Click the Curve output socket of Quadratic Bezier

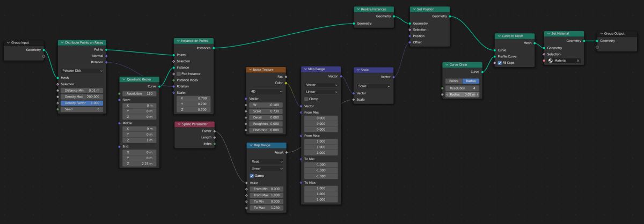pyautogui.click(x=160, y=86)
